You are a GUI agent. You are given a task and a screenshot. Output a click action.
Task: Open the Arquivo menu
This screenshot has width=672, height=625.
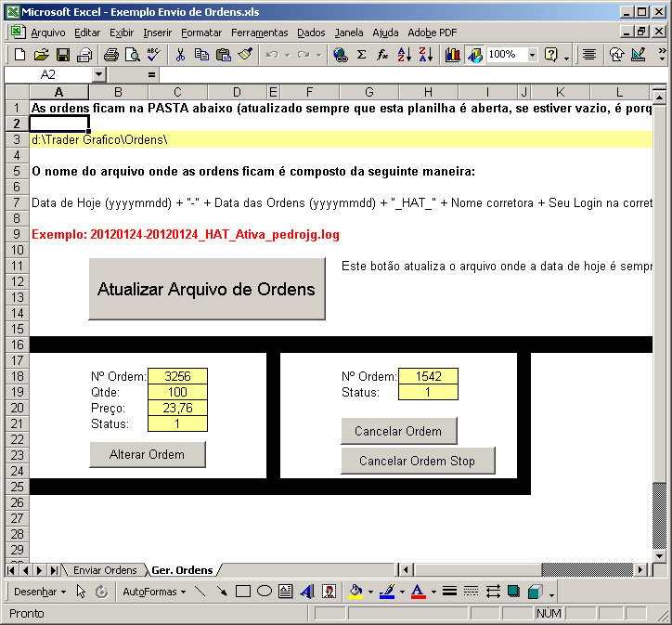click(48, 33)
